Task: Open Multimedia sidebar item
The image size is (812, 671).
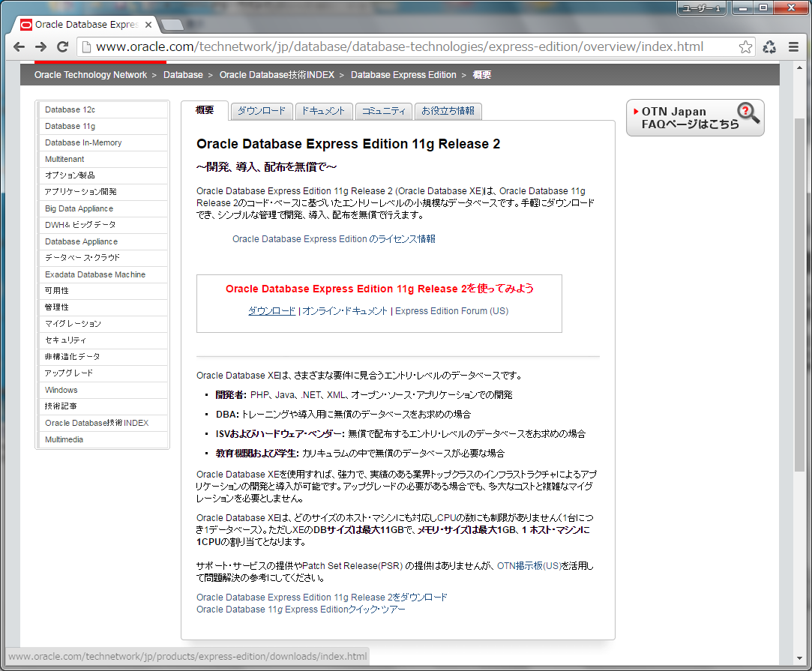Action: click(103, 439)
